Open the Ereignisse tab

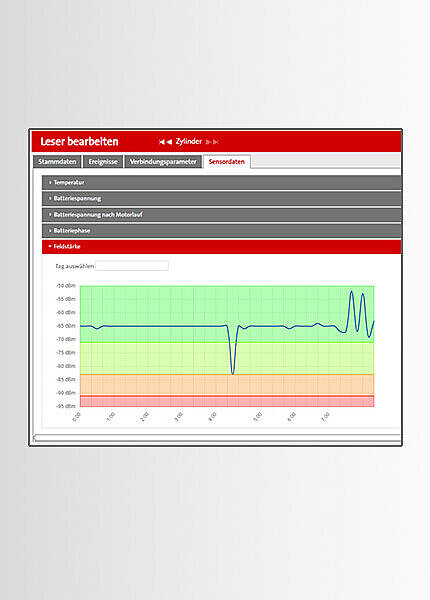click(103, 161)
